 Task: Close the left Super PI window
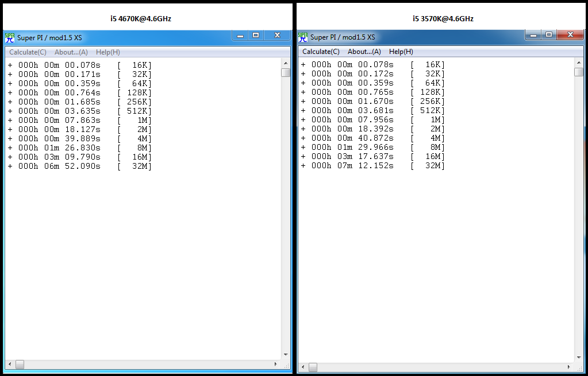tap(277, 36)
